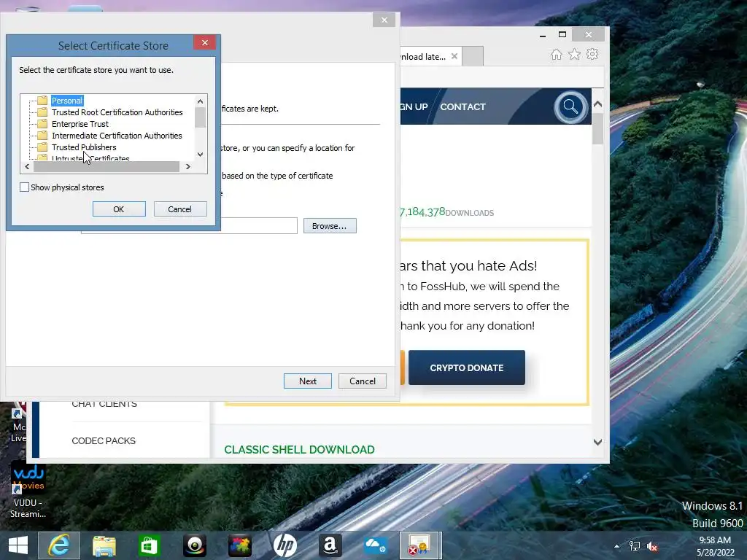Click the store list scroll-up arrow
Viewport: 747px width, 560px height.
[200, 101]
